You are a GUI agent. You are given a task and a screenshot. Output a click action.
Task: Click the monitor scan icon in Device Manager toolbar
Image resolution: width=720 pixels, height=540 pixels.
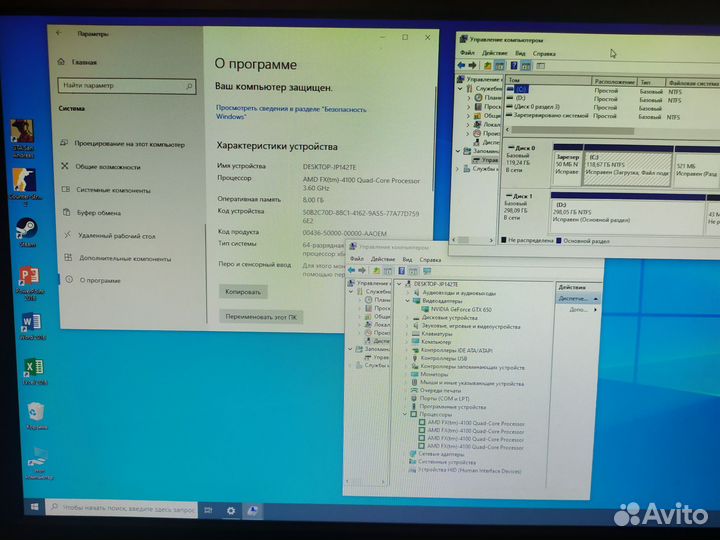(427, 271)
